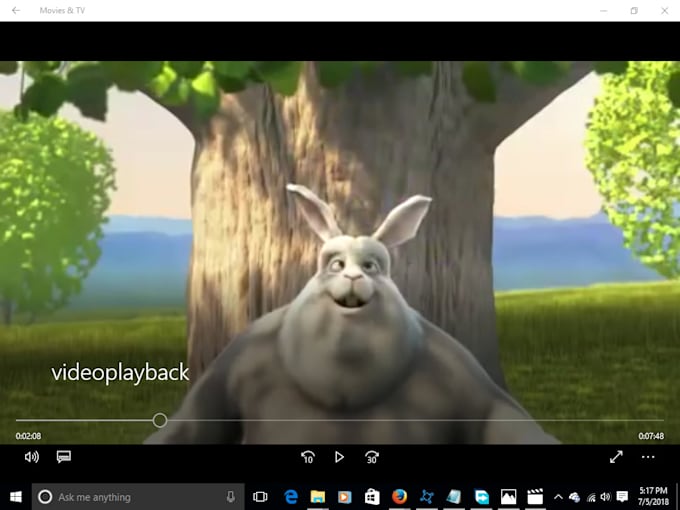Click the cloud sync tray icon
Viewport: 680px width, 510px height.
click(x=575, y=497)
